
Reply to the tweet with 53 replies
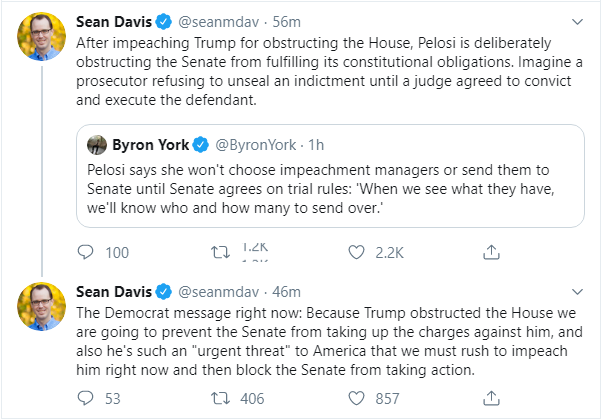[x=85, y=399]
